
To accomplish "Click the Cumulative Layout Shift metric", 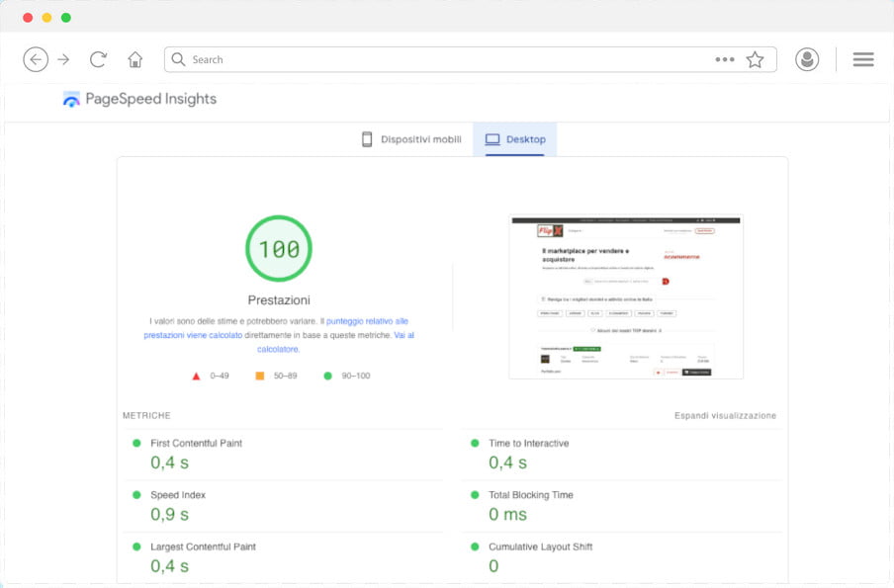I will point(539,546).
